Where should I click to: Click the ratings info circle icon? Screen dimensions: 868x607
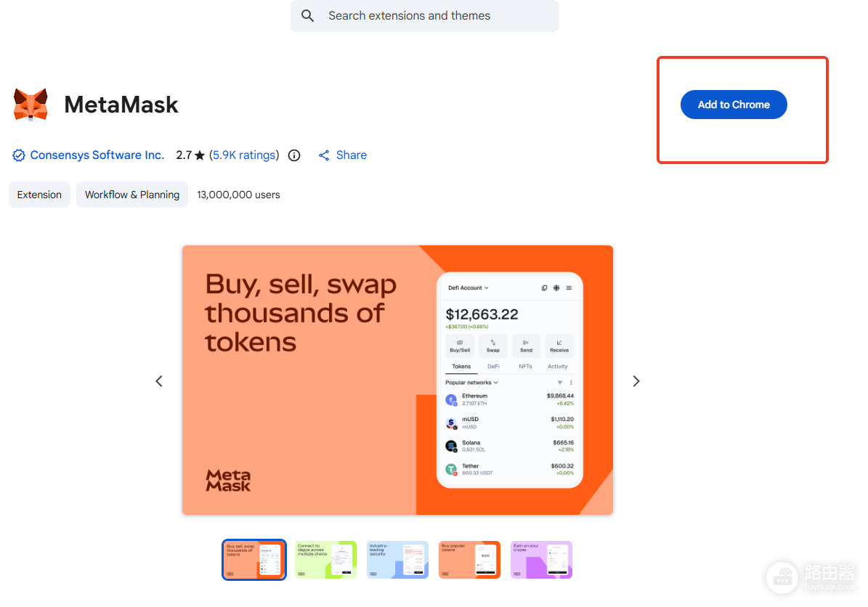point(294,155)
